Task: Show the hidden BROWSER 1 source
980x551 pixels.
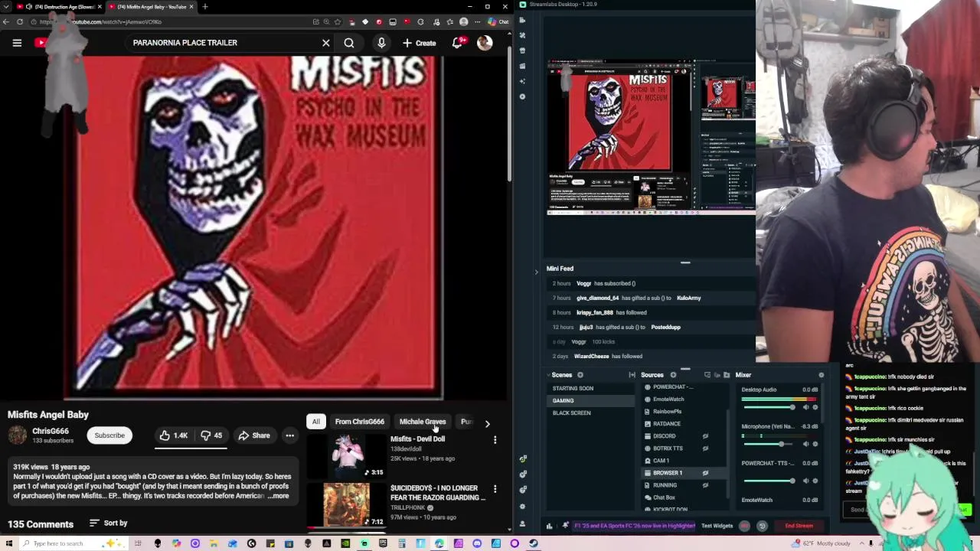Action: [705, 473]
